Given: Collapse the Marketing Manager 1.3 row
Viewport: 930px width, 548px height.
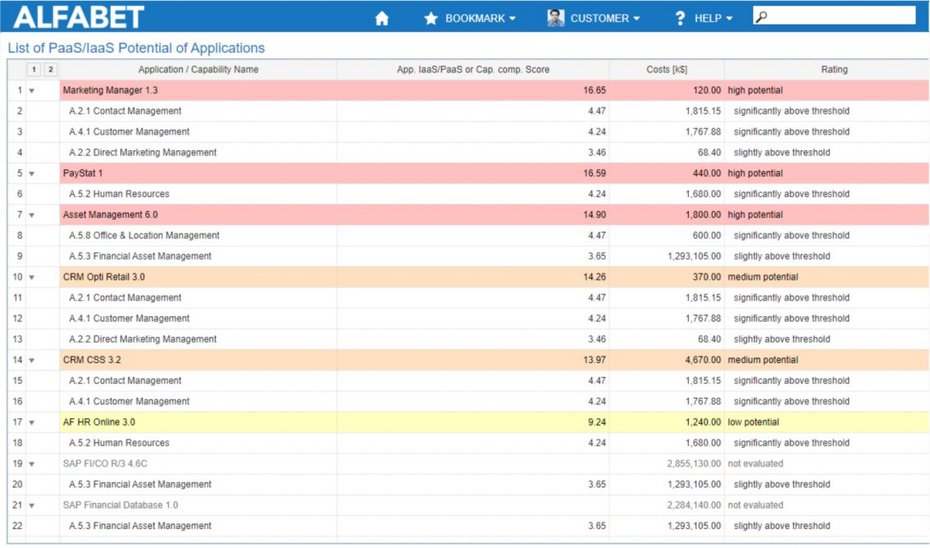Looking at the screenshot, I should tap(32, 91).
